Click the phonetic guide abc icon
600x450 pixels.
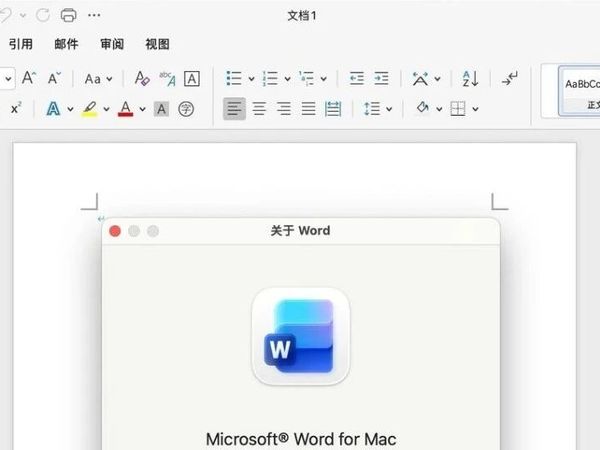(167, 78)
